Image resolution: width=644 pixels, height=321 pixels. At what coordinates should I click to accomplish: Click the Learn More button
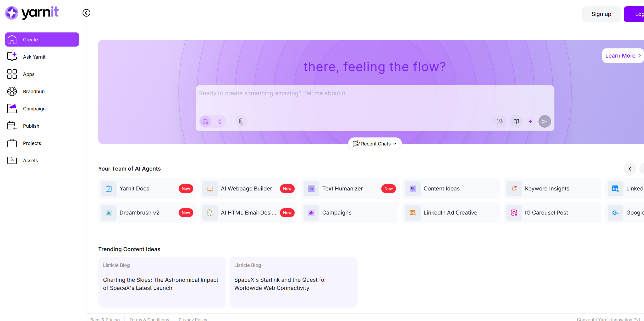pyautogui.click(x=623, y=55)
